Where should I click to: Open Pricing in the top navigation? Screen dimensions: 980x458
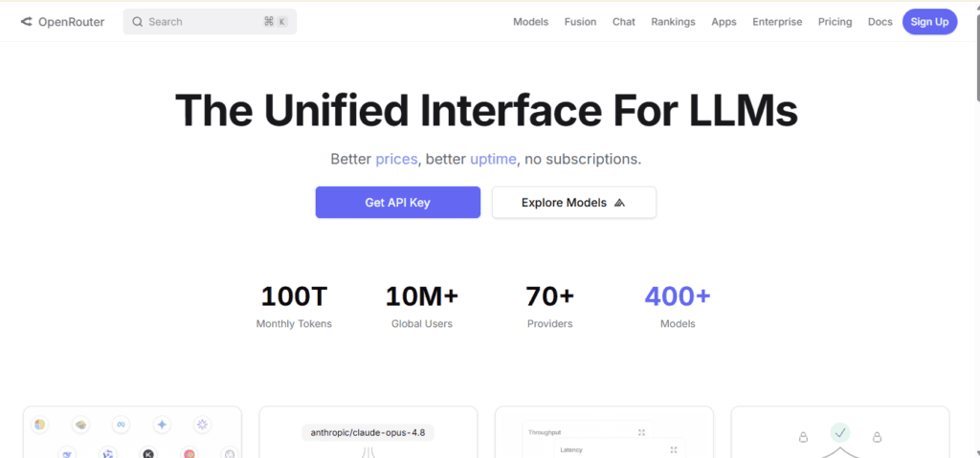tap(835, 22)
